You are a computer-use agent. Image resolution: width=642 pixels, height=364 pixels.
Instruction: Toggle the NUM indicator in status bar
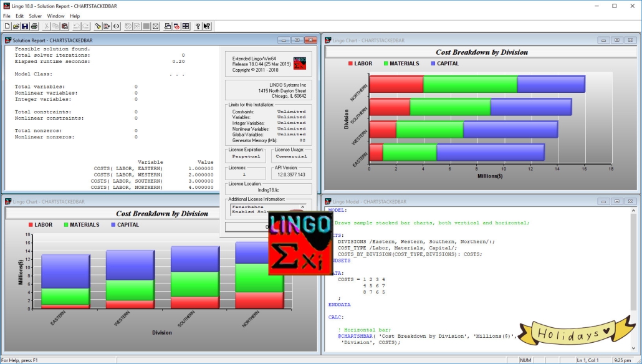click(527, 359)
